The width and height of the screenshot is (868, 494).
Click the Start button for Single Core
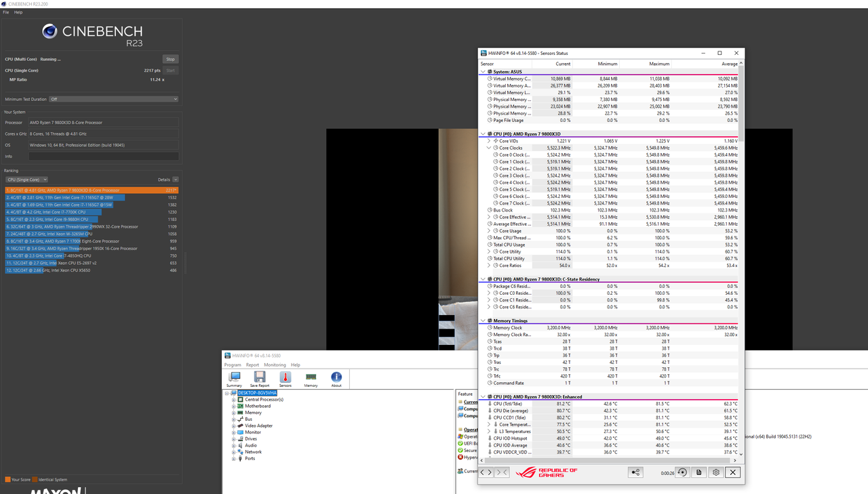pos(170,70)
